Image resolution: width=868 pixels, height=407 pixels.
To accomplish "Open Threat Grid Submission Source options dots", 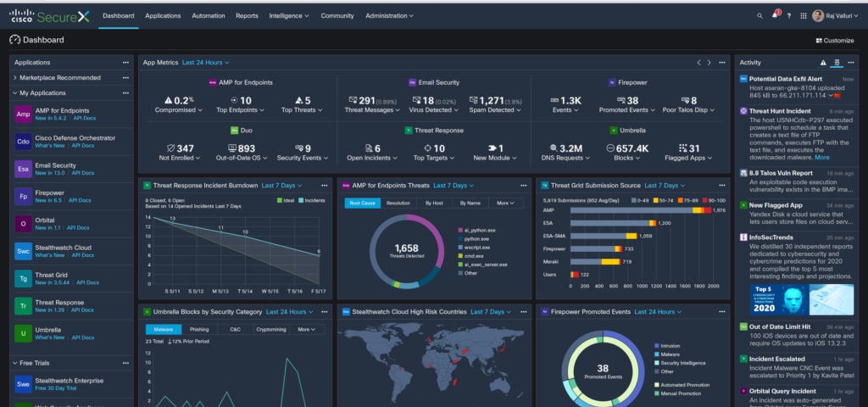I will click(x=722, y=186).
